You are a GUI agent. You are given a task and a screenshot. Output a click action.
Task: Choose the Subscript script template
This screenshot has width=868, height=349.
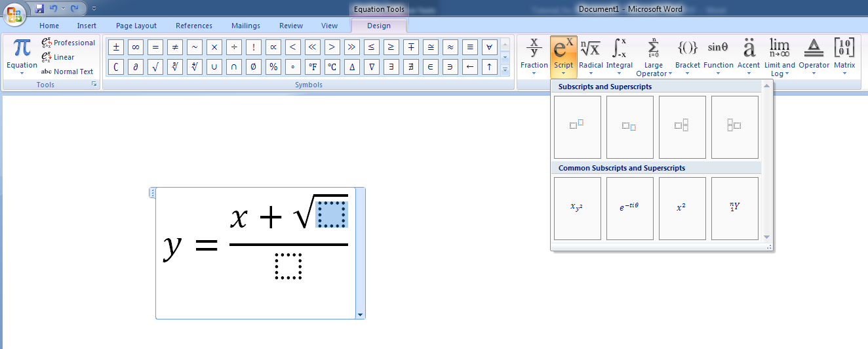pos(629,127)
